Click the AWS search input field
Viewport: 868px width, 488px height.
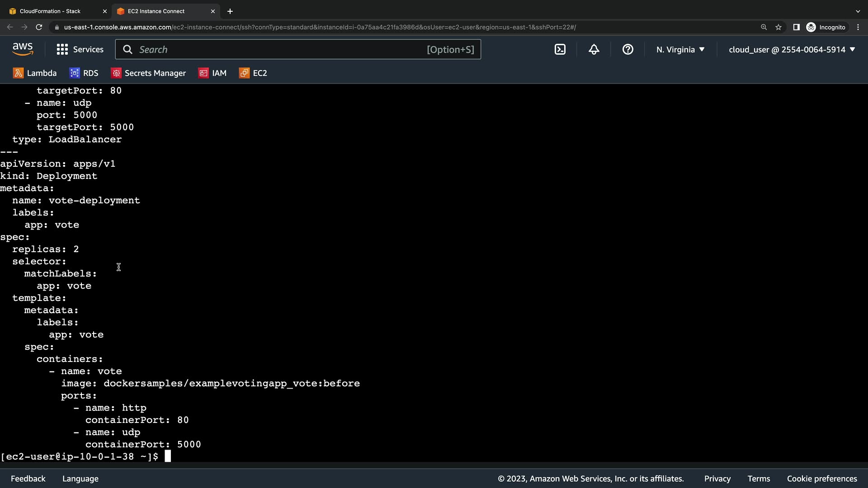click(x=280, y=50)
